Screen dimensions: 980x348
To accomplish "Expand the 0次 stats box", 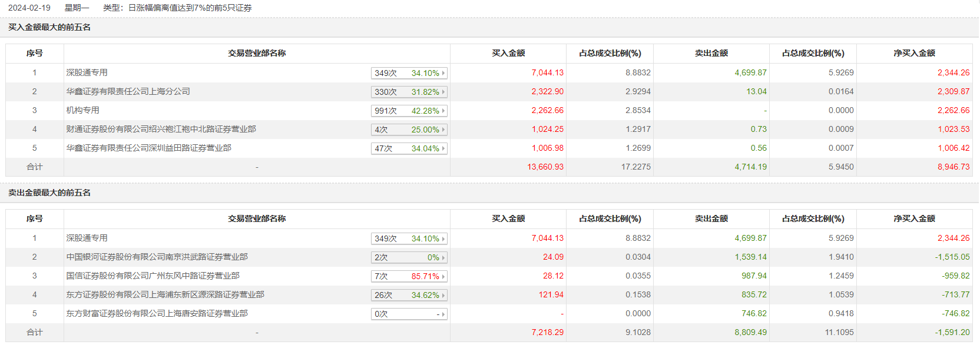I will point(409,314).
